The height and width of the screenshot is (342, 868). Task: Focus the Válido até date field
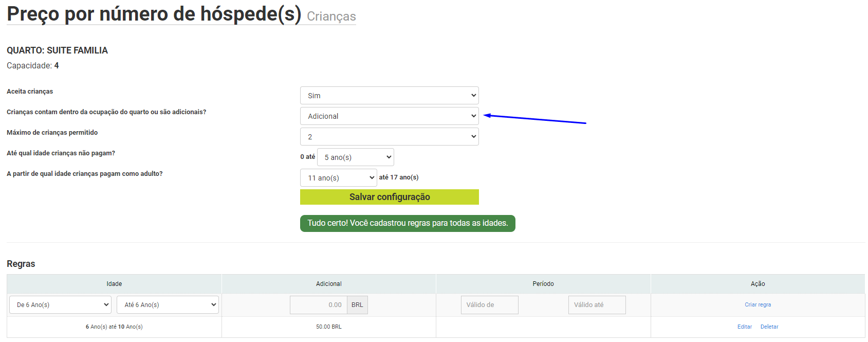pyautogui.click(x=597, y=304)
